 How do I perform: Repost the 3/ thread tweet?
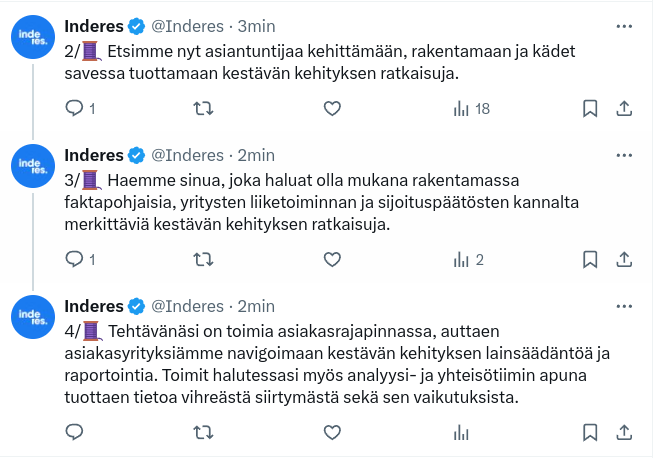pyautogui.click(x=202, y=259)
